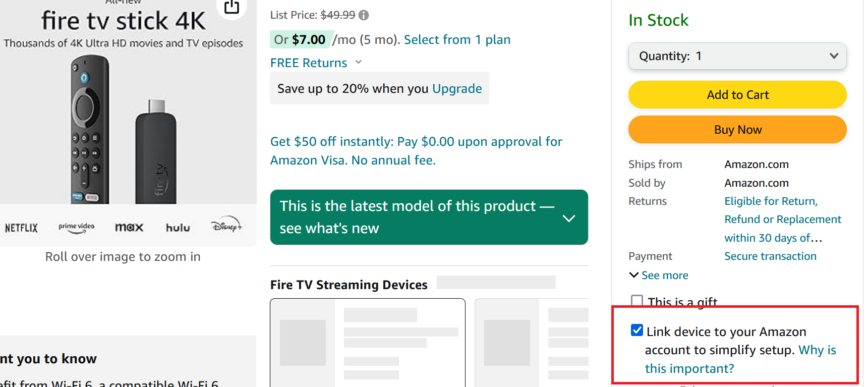Uncheck Link device to your Amazon account
The image size is (868, 387).
tap(637, 330)
